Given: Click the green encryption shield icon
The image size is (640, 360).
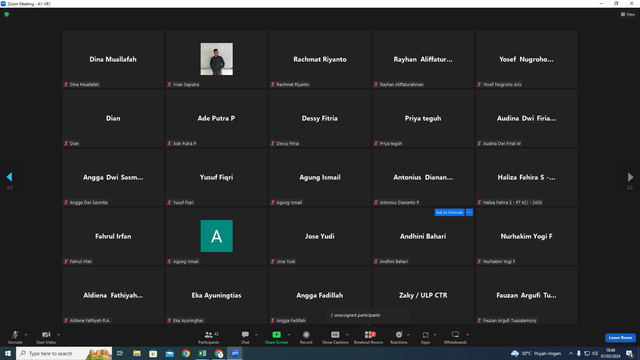Looking at the screenshot, I should tap(7, 14).
